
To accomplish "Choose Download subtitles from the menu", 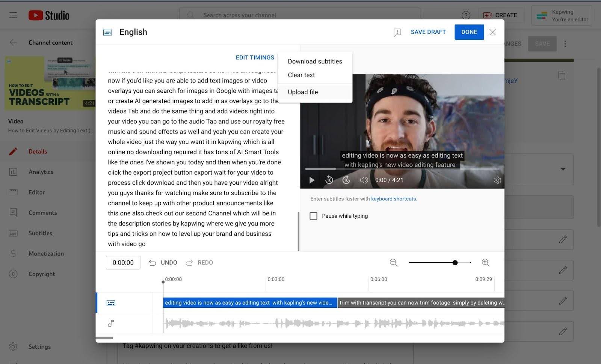I will point(315,62).
